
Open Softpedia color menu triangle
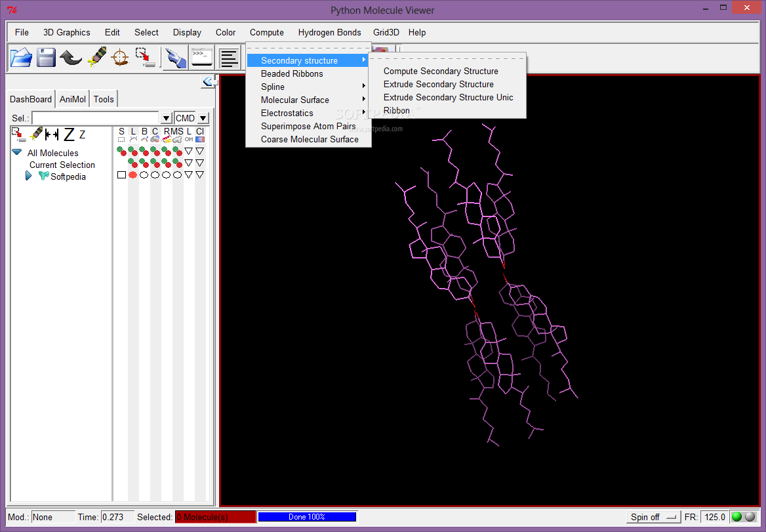(x=200, y=175)
